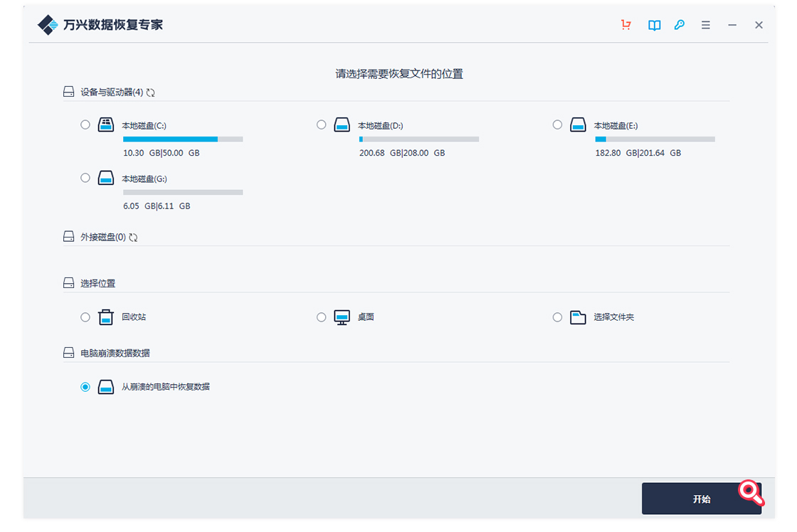797x532 pixels.
Task: Open the hamburger menu
Action: click(705, 25)
